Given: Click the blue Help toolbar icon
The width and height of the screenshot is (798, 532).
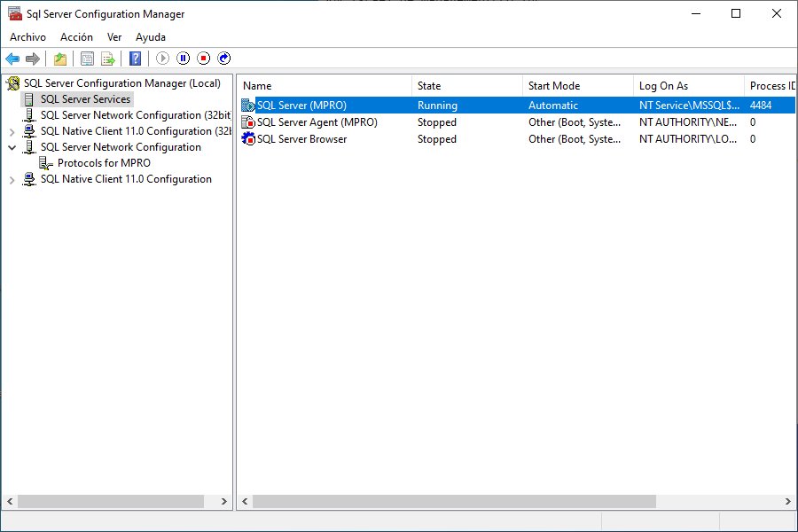Looking at the screenshot, I should 135,59.
